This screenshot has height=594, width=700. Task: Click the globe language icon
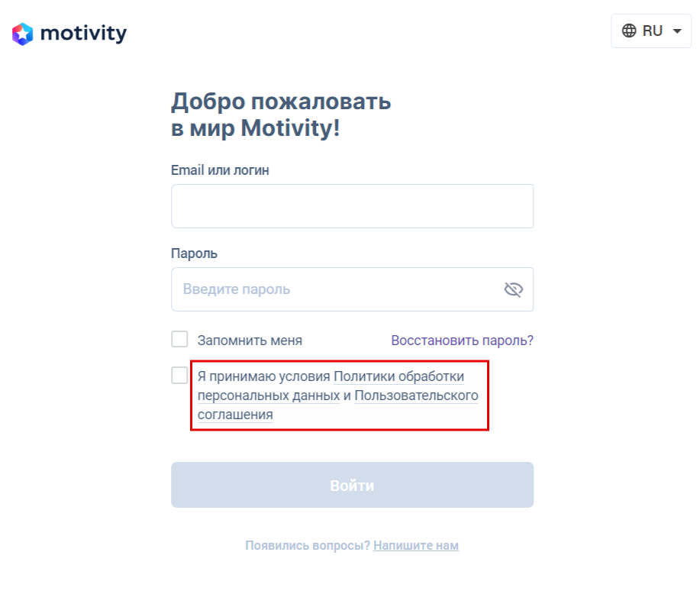pyautogui.click(x=629, y=31)
